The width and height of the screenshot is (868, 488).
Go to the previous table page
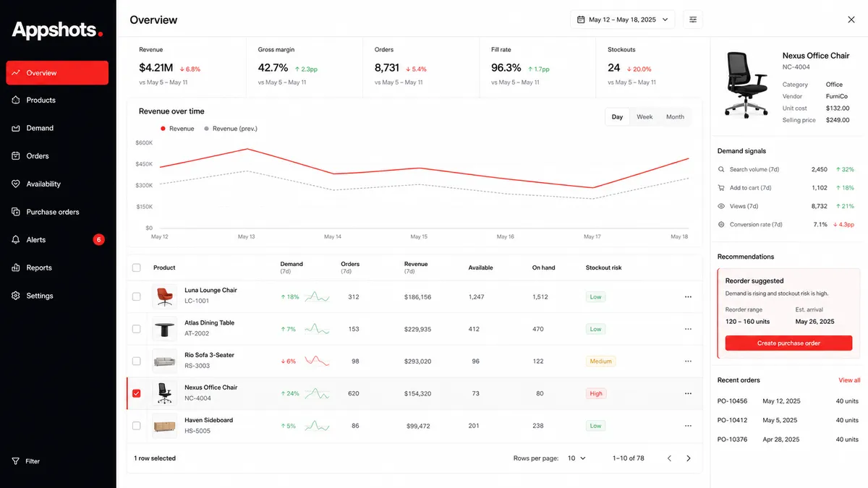669,458
